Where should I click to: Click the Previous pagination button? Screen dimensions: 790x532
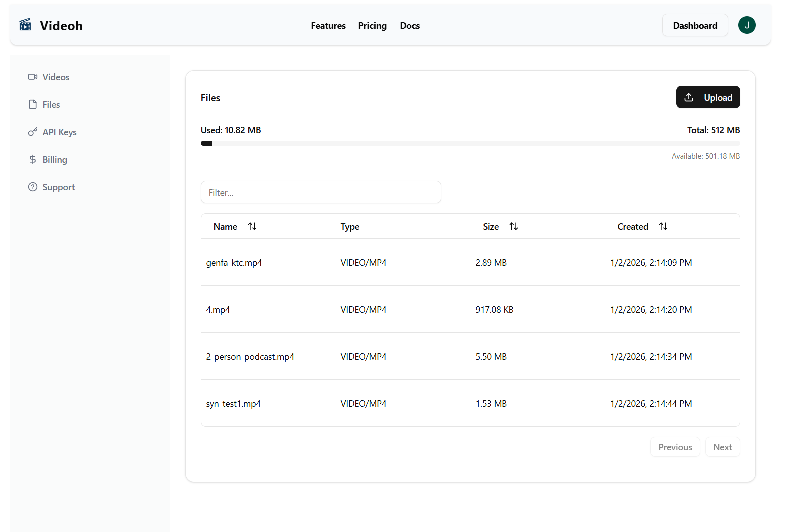[x=675, y=447]
